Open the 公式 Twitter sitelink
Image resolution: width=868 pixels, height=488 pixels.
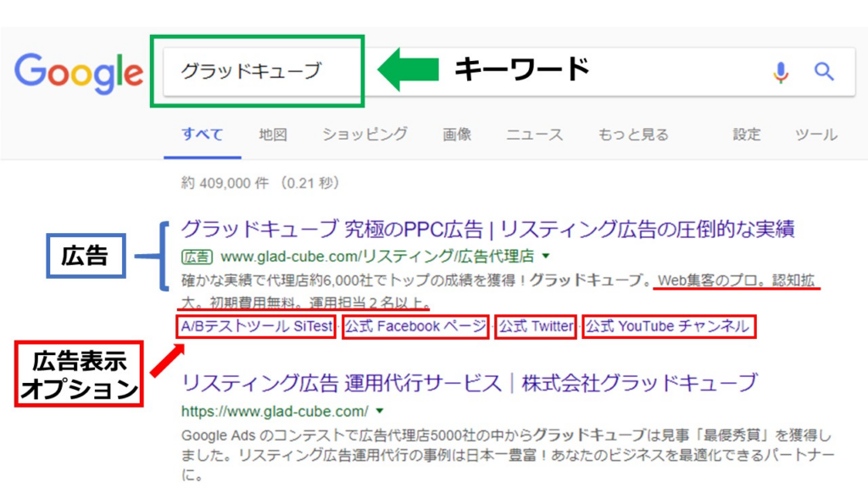(x=536, y=326)
